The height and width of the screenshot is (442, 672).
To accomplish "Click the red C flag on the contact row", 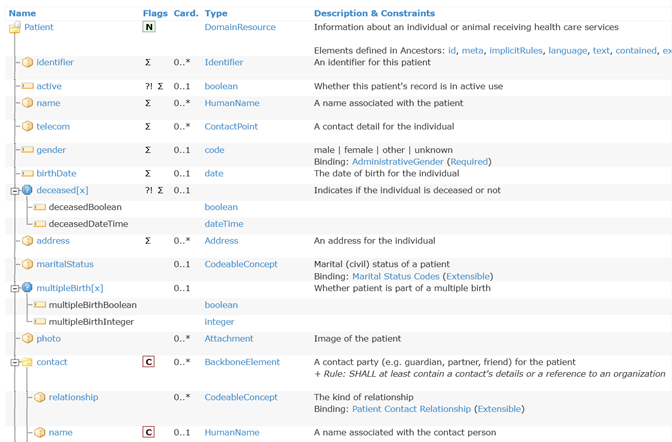I will (149, 362).
